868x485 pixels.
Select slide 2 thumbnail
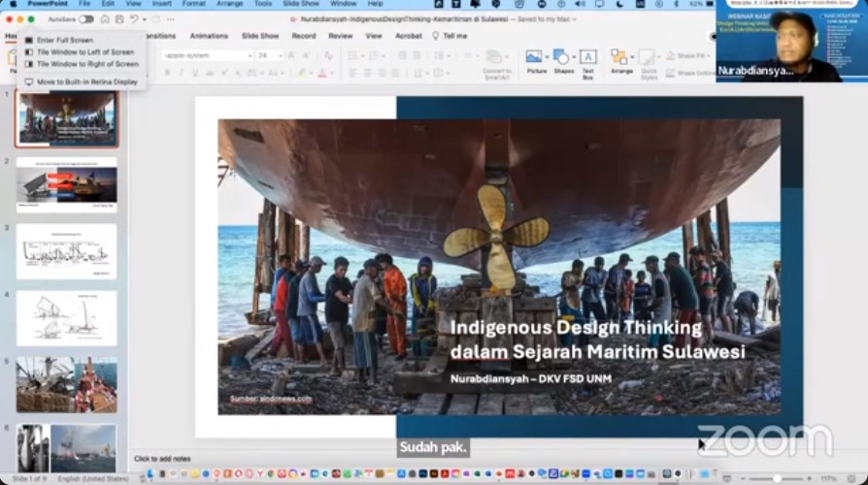click(66, 185)
